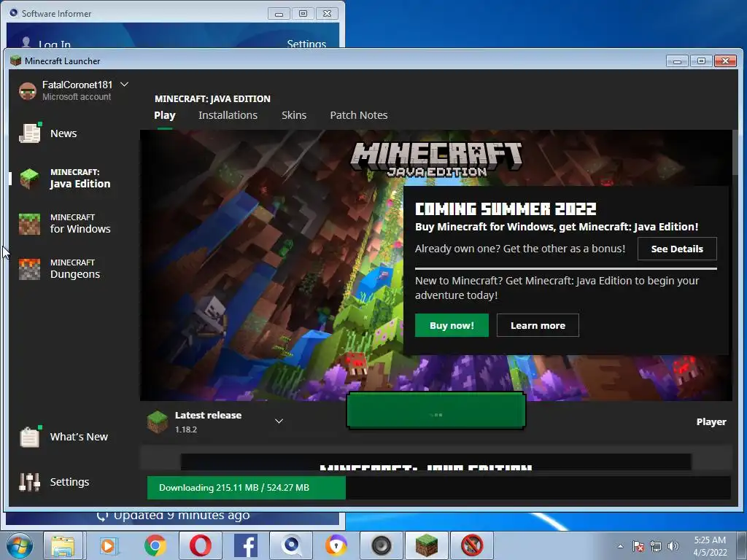This screenshot has width=747, height=560.
Task: Open Minecraft for Windows sidebar icon
Action: [29, 223]
